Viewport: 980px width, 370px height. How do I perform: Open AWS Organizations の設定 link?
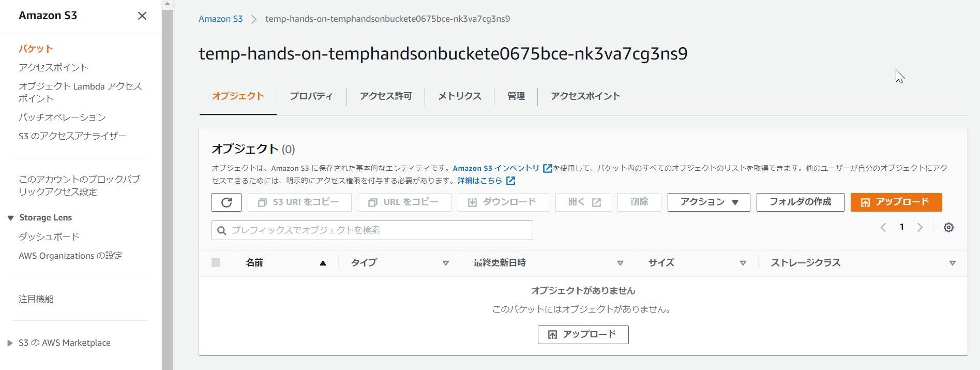[70, 256]
